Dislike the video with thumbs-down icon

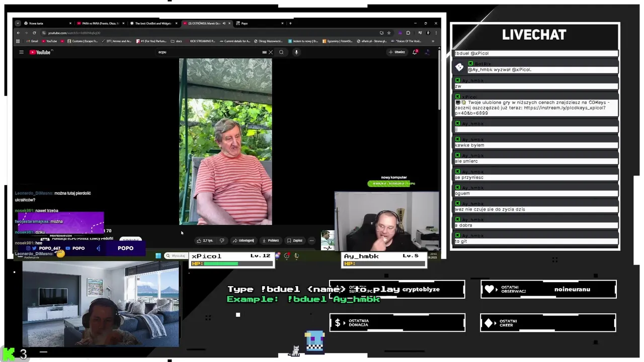point(222,240)
